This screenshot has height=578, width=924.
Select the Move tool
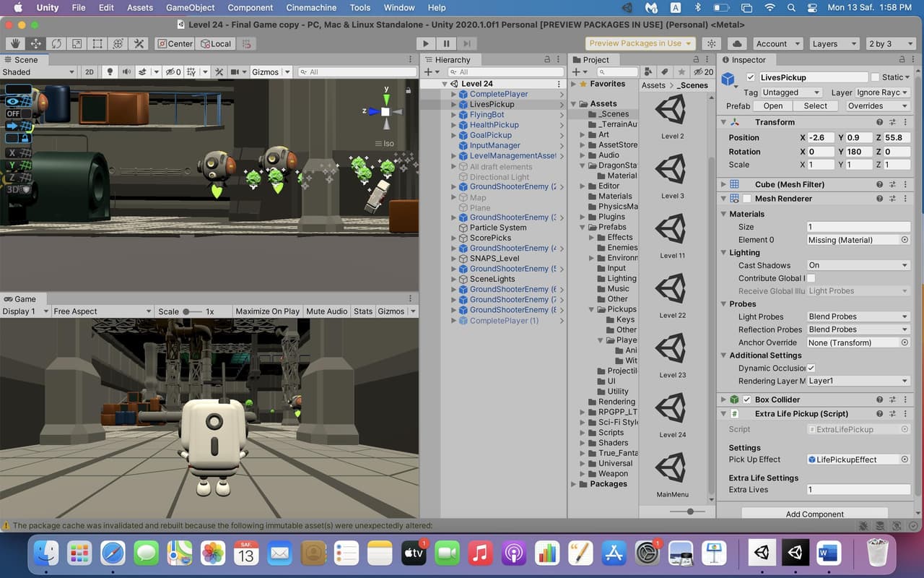(35, 43)
